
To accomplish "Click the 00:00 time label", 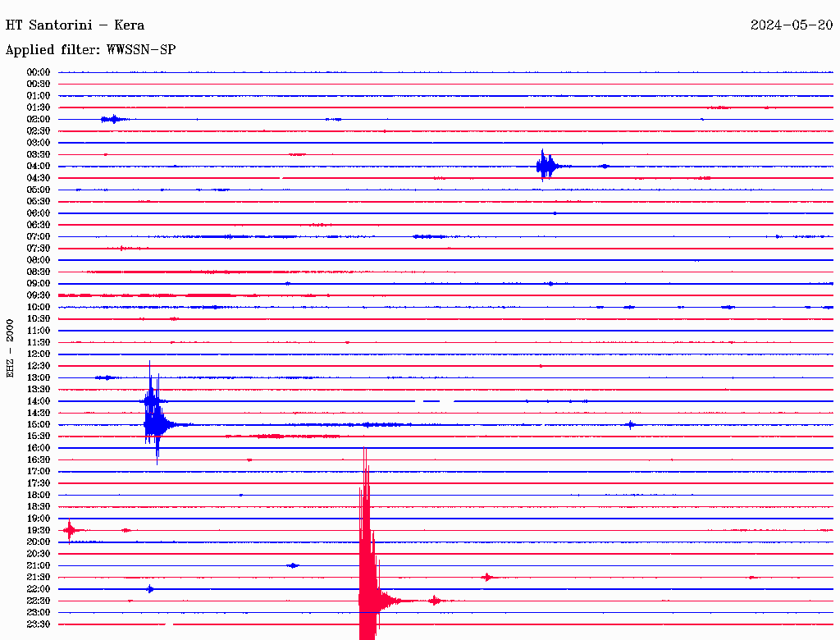I will [x=39, y=72].
